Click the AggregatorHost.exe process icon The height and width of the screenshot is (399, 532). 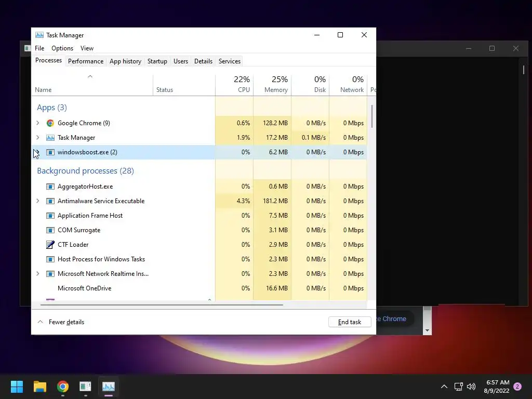coord(50,187)
